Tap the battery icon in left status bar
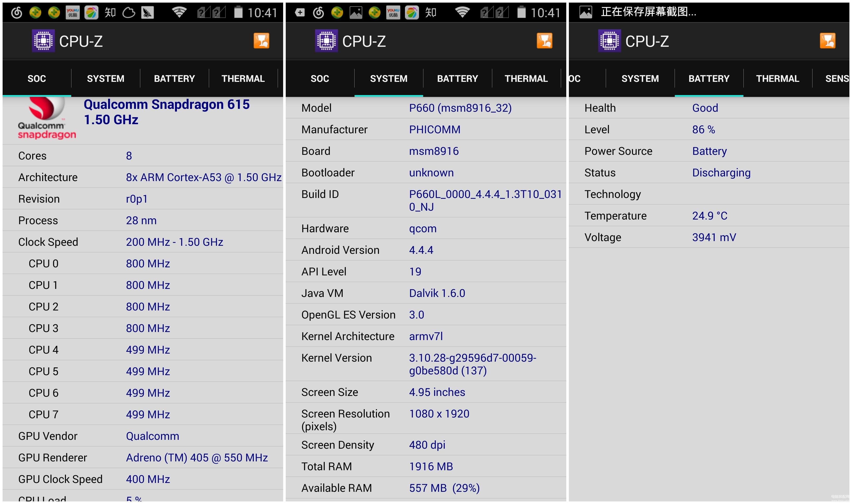This screenshot has height=504, width=852. pyautogui.click(x=238, y=12)
